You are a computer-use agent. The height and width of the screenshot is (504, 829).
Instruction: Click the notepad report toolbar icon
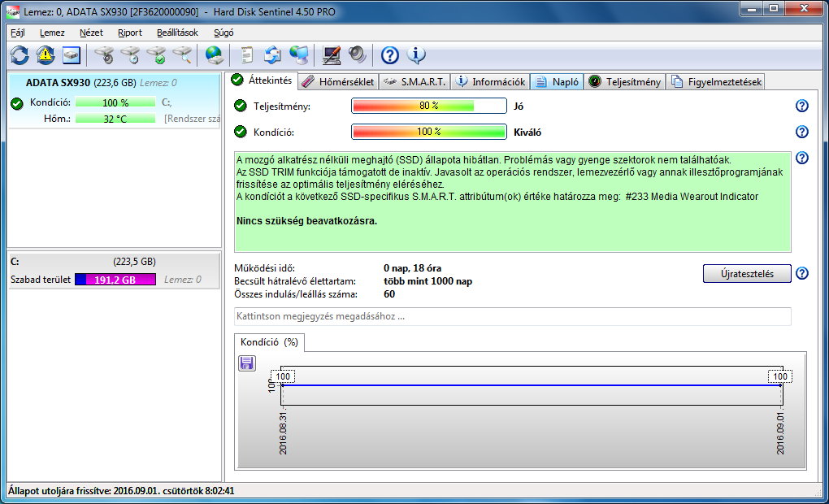(246, 55)
